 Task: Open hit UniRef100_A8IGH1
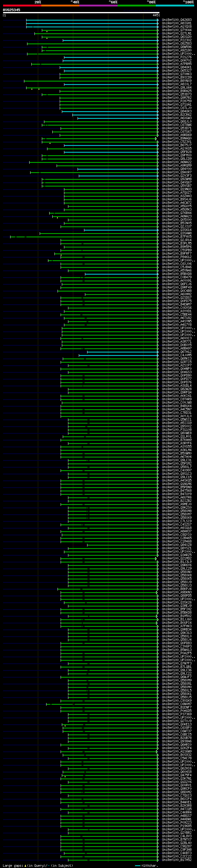(176, 23)
